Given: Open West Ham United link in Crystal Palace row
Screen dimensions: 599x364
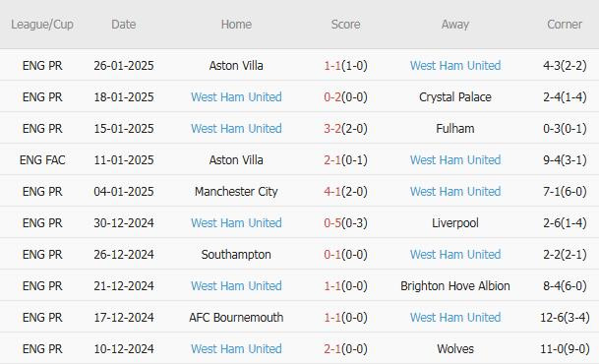Looking at the screenshot, I should pyautogui.click(x=236, y=97).
